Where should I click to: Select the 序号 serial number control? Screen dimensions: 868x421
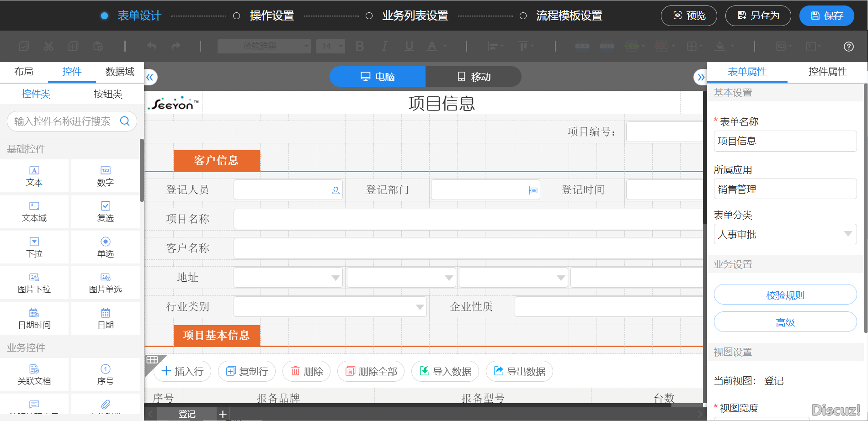(106, 375)
